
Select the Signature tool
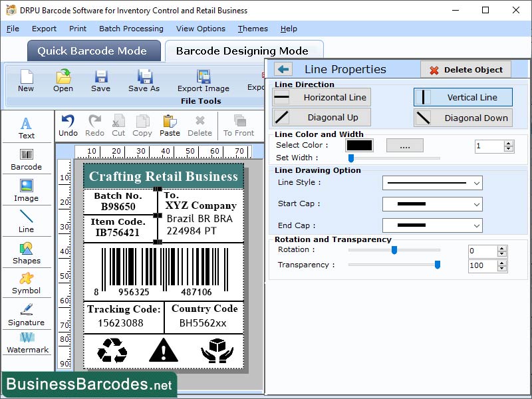click(x=27, y=315)
